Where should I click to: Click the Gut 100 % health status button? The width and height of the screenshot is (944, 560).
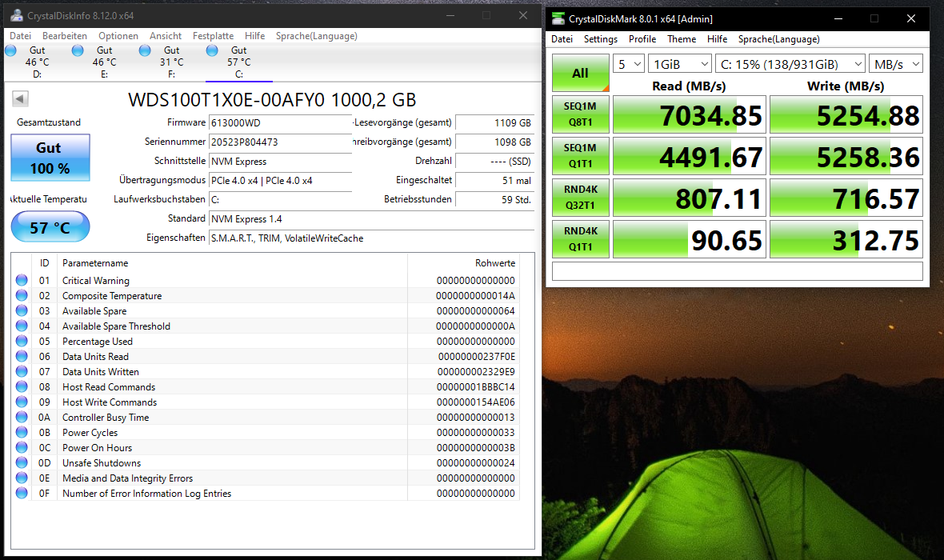50,158
